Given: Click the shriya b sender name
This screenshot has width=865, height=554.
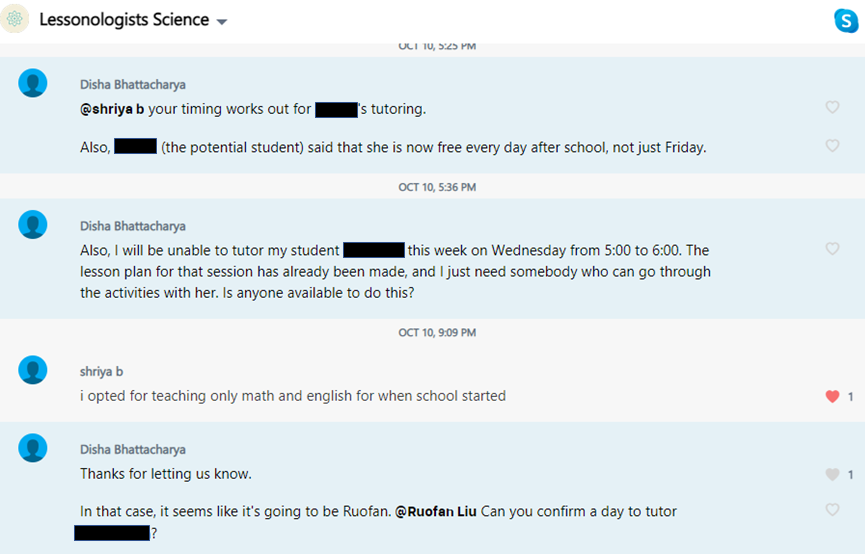Looking at the screenshot, I should (x=102, y=371).
